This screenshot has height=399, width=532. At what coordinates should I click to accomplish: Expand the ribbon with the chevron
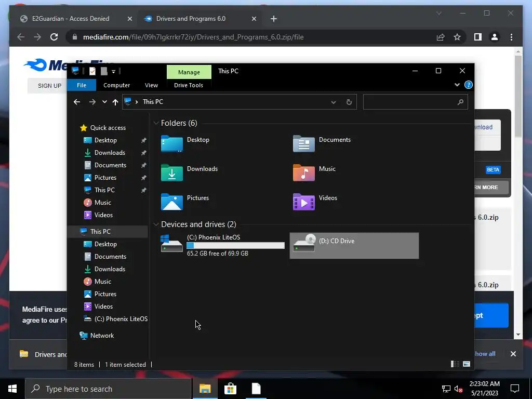(x=457, y=85)
